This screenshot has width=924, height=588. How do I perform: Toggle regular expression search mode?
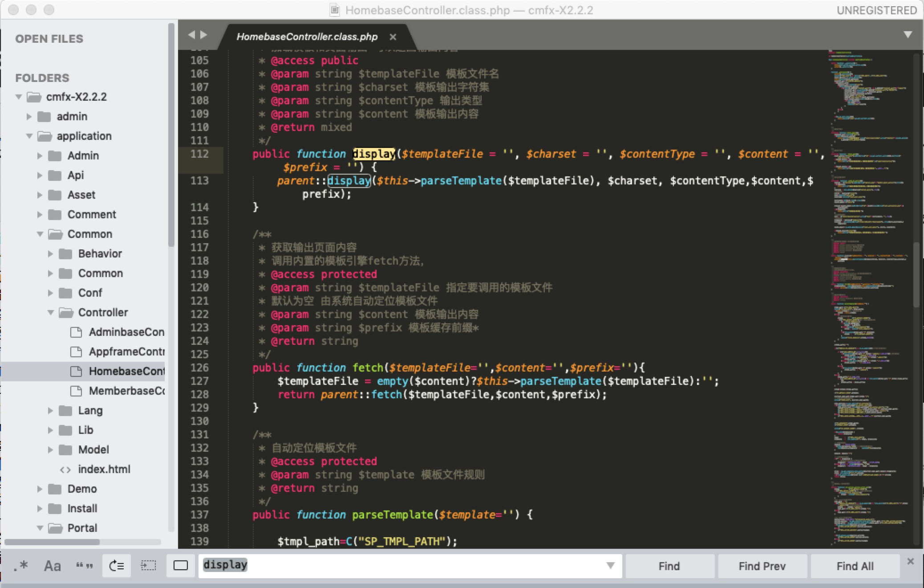pos(21,566)
